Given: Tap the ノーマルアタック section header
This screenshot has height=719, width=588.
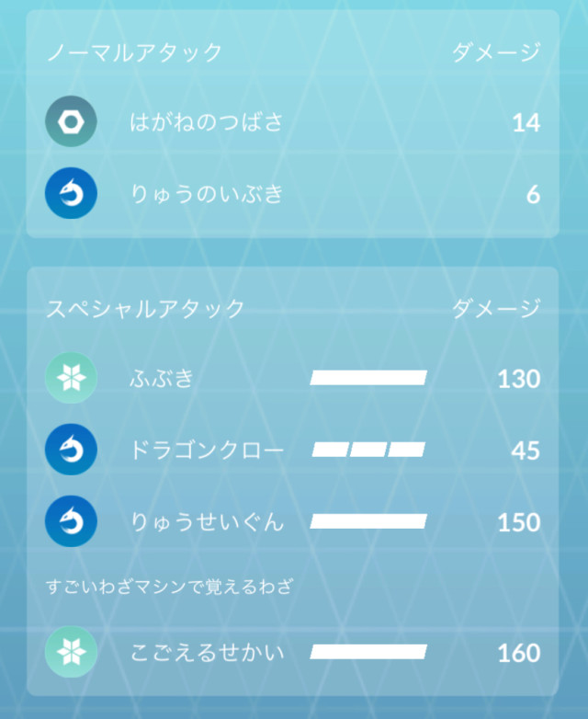Looking at the screenshot, I should coord(134,52).
